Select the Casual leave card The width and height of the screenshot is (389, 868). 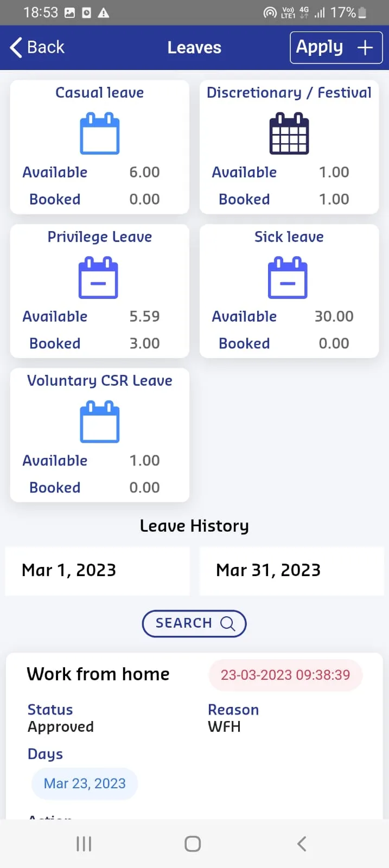tap(99, 146)
